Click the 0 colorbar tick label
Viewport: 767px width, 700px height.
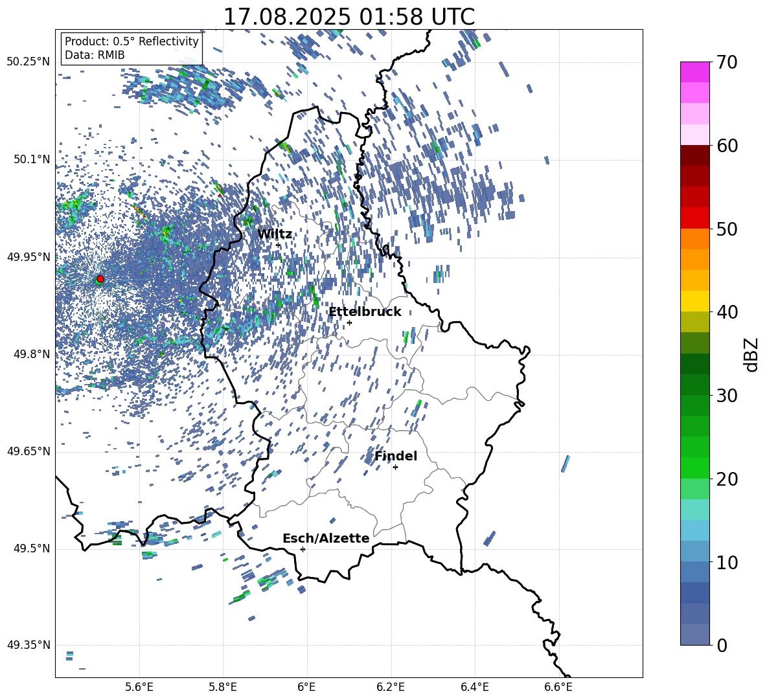tap(722, 645)
